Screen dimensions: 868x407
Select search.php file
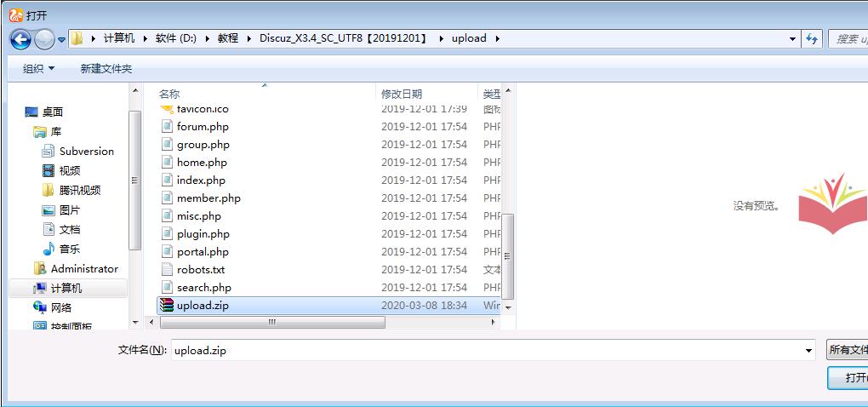click(x=204, y=288)
